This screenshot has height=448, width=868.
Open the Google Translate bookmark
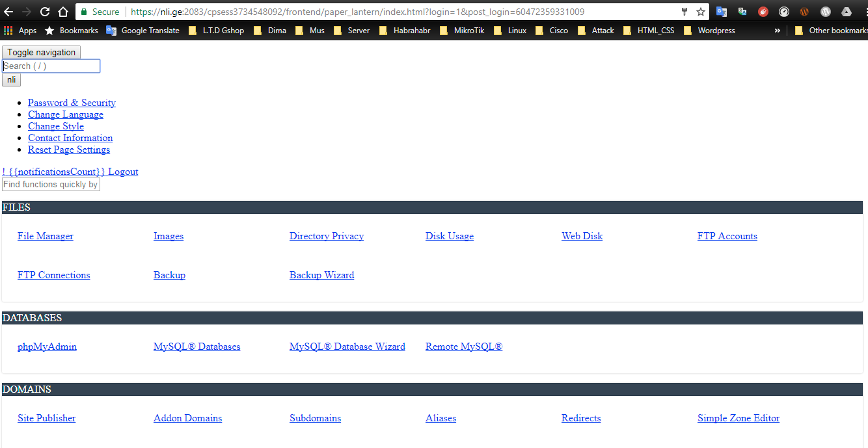click(x=142, y=31)
